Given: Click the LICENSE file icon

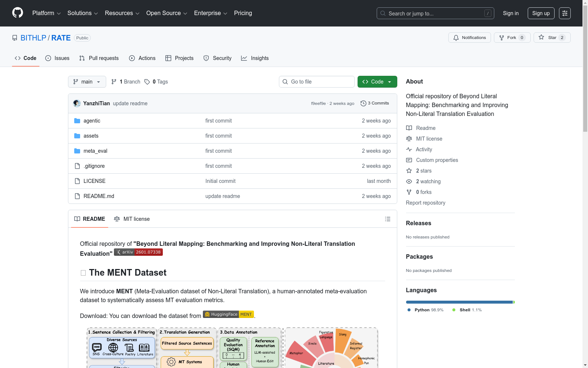Looking at the screenshot, I should tap(77, 181).
